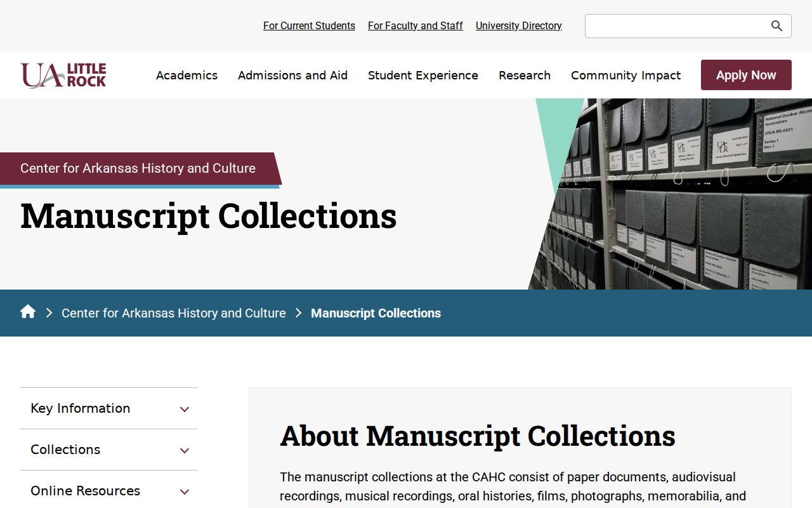The width and height of the screenshot is (812, 508).
Task: Expand the Online Resources sidebar chevron
Action: tap(185, 491)
